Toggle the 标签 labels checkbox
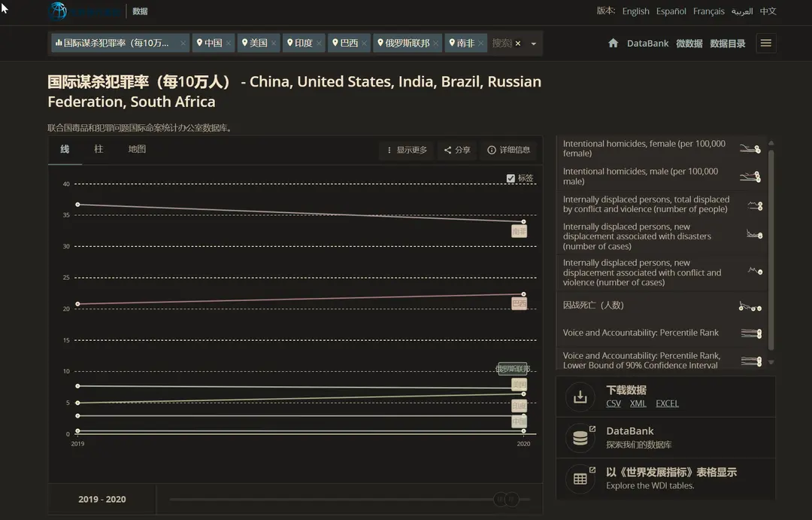Image resolution: width=812 pixels, height=520 pixels. tap(511, 178)
